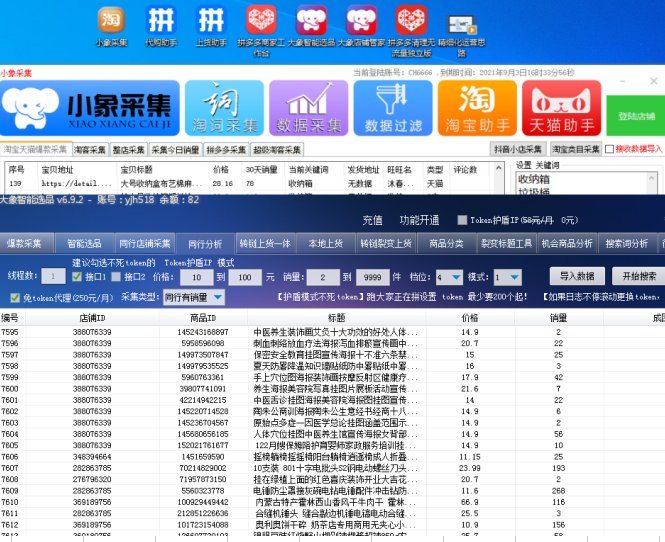Screen dimensions: 665x542
Task: Toggle 免token代理 checkbox
Action: pyautogui.click(x=15, y=298)
